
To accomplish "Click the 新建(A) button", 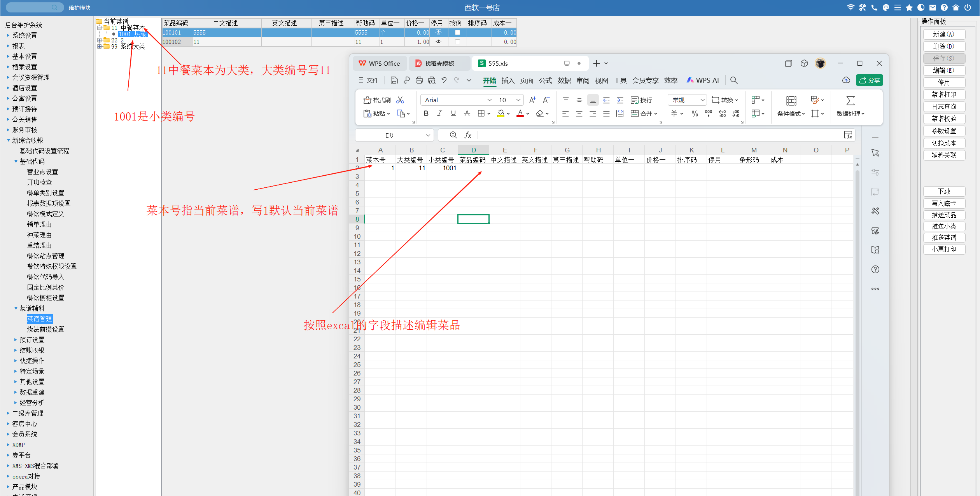I will coord(943,35).
